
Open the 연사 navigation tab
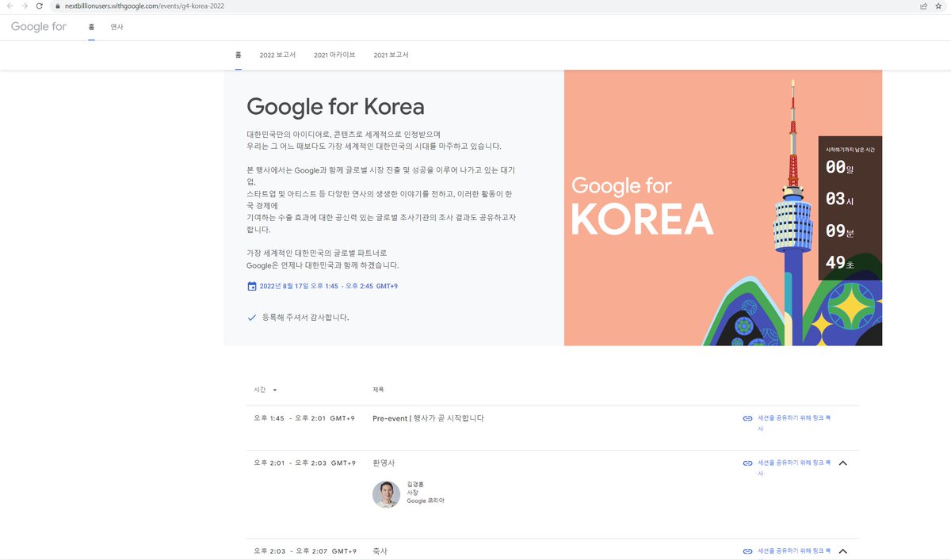[x=116, y=27]
